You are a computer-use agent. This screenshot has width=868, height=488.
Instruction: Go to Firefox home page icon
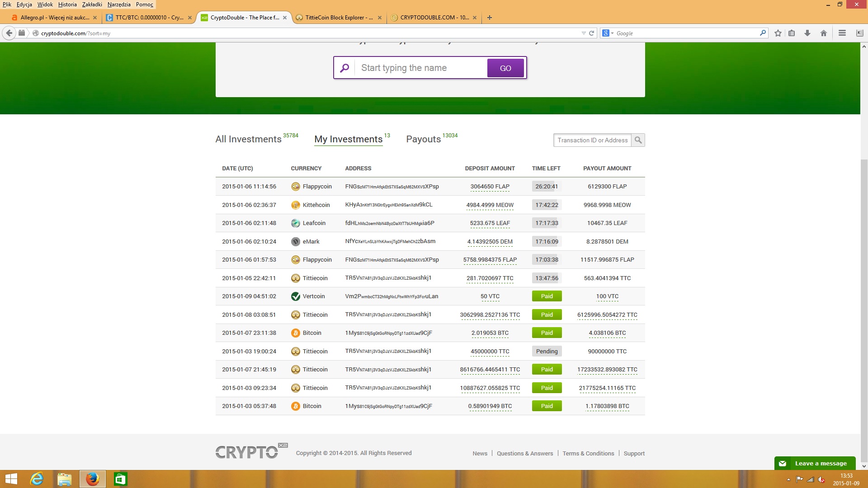point(824,33)
